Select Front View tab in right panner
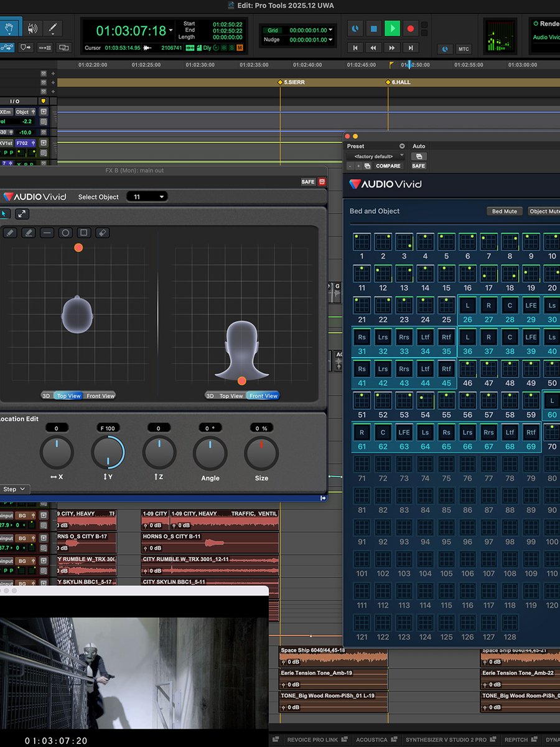560x747 pixels. [263, 396]
